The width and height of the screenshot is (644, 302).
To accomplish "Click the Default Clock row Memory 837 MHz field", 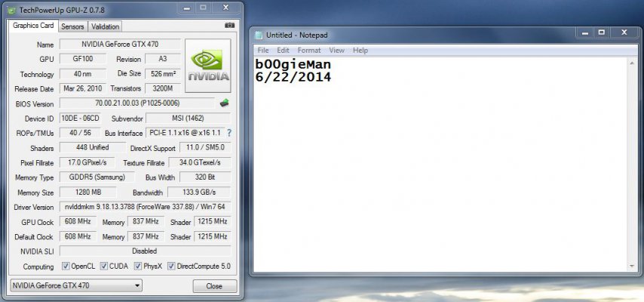I will (x=146, y=236).
